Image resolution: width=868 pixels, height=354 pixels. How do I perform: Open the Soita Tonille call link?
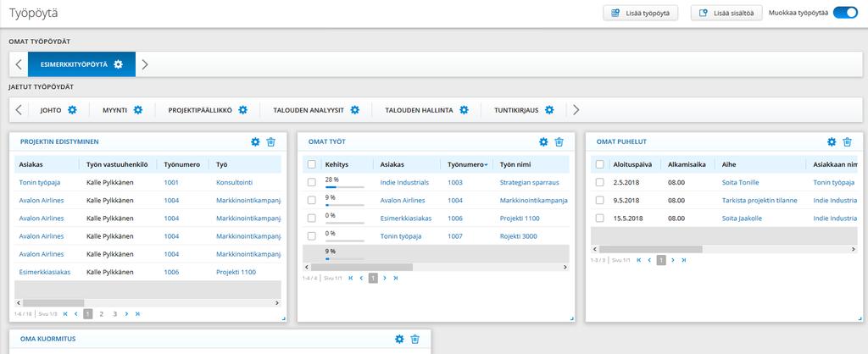click(740, 183)
